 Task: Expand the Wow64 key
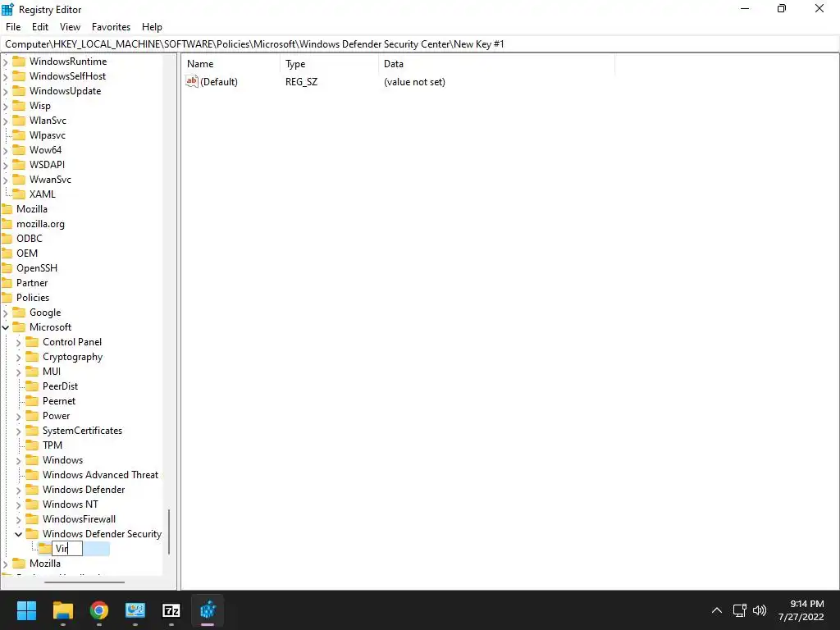[x=6, y=150]
